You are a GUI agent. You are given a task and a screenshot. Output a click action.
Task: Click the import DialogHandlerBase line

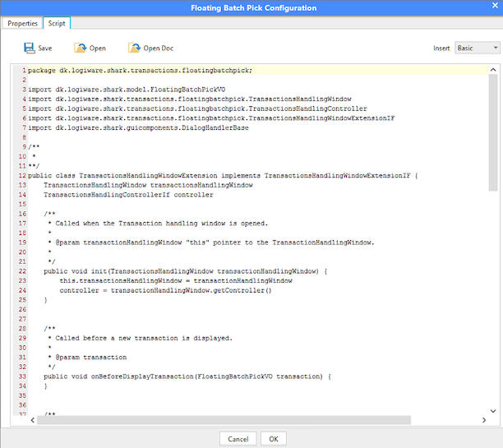click(138, 127)
